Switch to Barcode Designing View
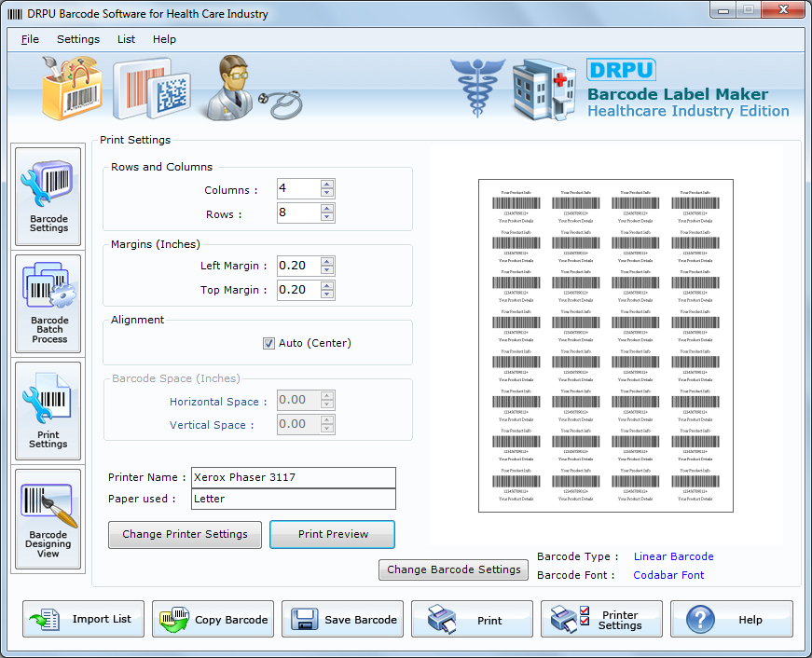This screenshot has width=812, height=658. 48,517
